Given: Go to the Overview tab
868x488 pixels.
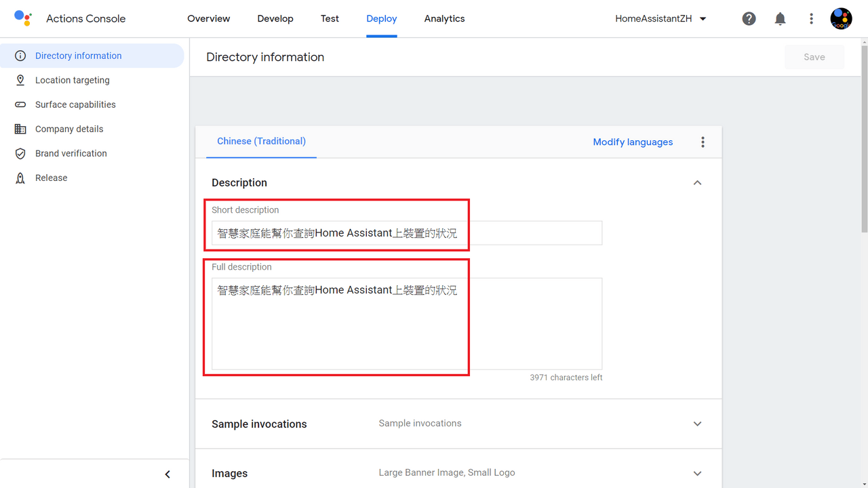Looking at the screenshot, I should 209,19.
